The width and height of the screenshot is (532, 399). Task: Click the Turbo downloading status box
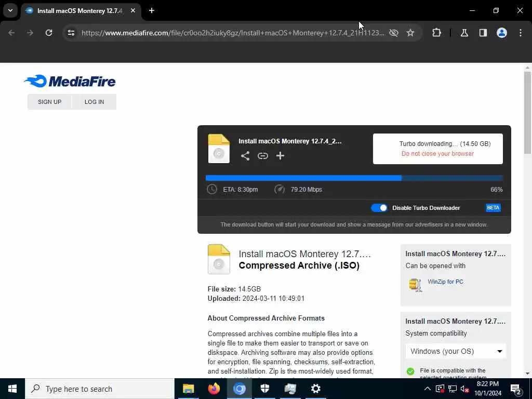coord(437,149)
